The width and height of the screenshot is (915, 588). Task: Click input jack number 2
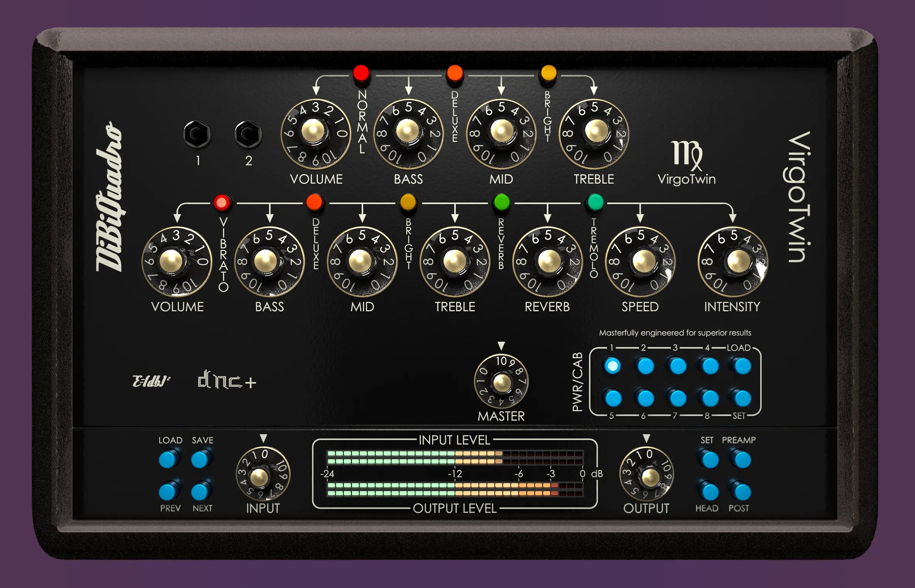[248, 134]
